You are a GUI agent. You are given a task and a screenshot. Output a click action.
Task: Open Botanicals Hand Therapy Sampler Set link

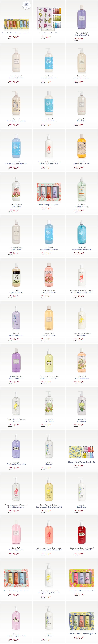tap(82, 634)
